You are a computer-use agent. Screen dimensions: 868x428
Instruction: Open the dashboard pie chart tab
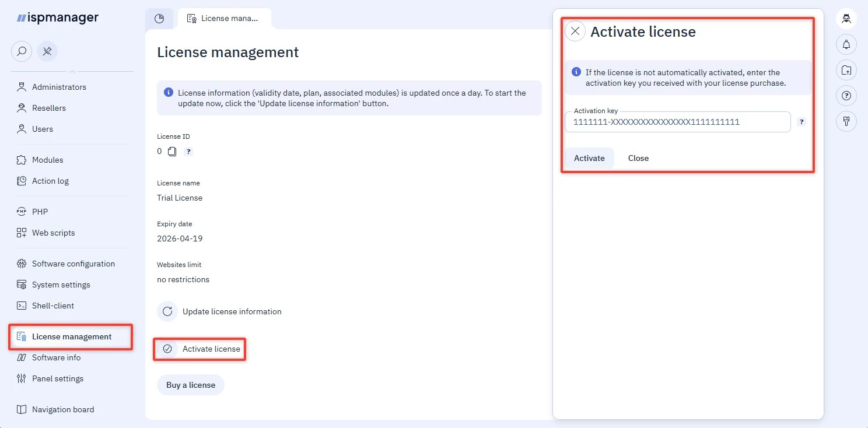click(x=159, y=19)
